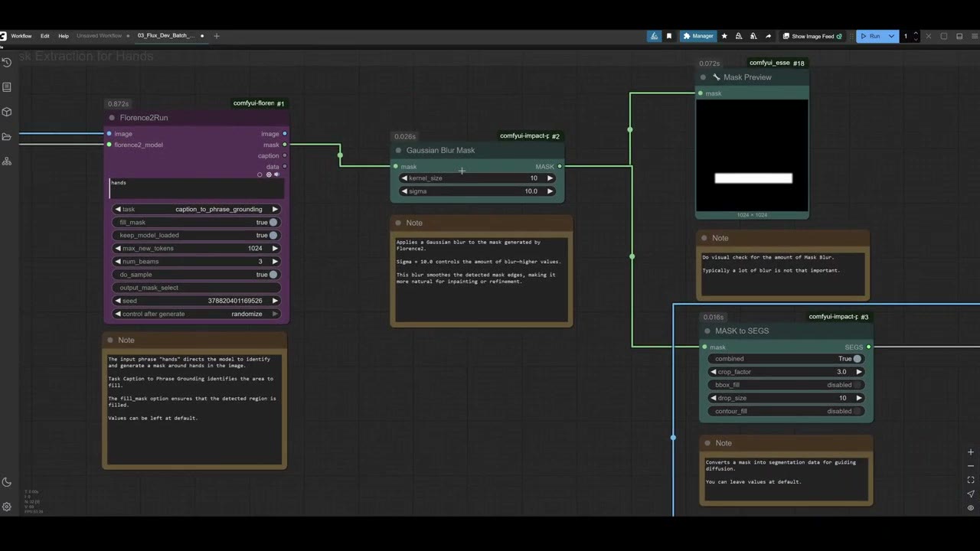The image size is (980, 551).
Task: Click the Manager button
Action: coord(698,36)
